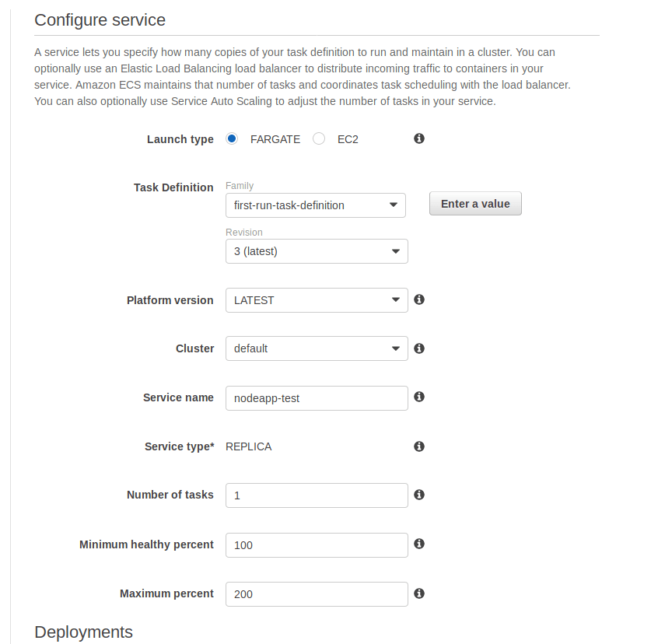Open the Revision dropdown showing 3 (latest)

click(x=317, y=251)
